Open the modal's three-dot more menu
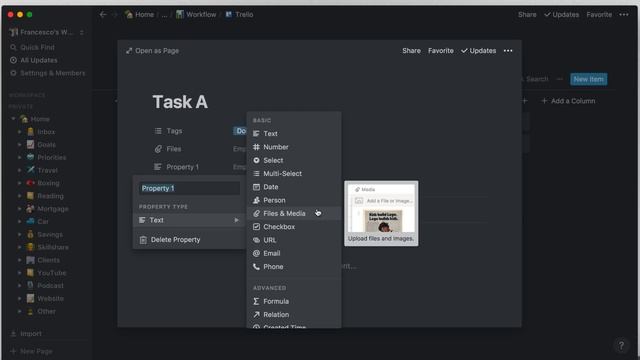 (x=508, y=51)
